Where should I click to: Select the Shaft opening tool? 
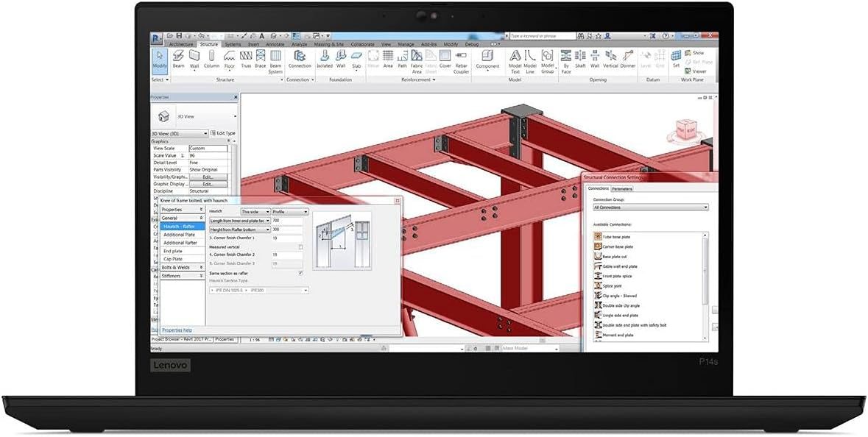point(580,59)
